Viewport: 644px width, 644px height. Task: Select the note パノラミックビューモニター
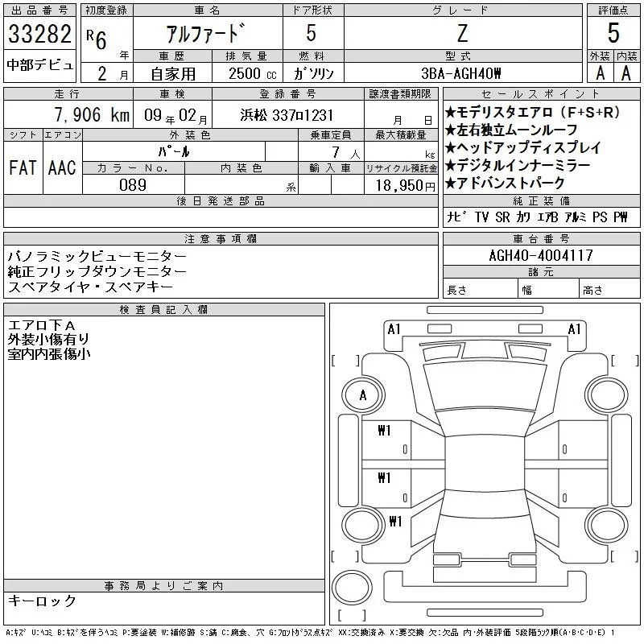pos(97,256)
